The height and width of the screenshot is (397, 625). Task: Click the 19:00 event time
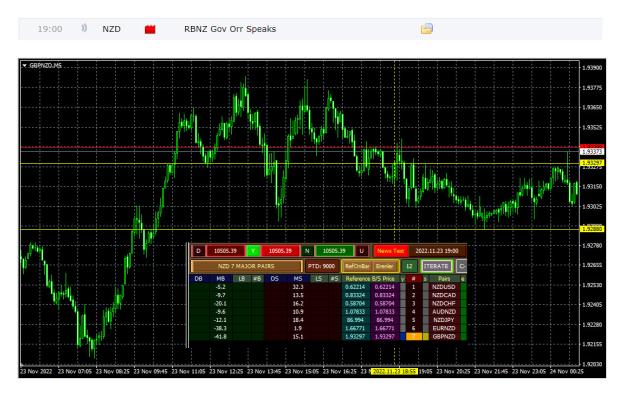point(50,29)
